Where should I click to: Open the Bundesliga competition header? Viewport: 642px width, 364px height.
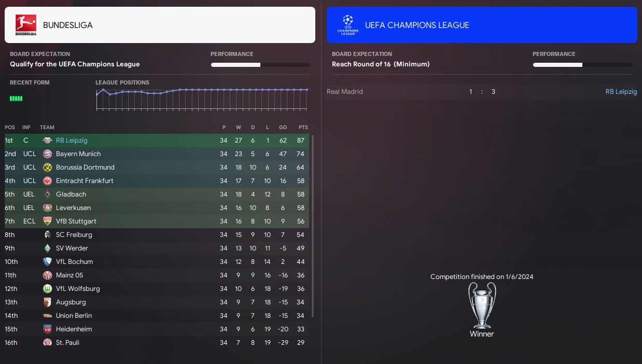click(160, 25)
